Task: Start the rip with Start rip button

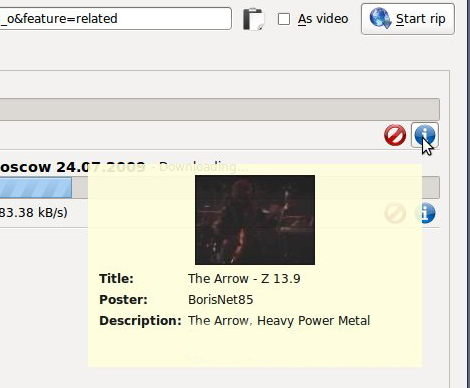Action: (408, 19)
